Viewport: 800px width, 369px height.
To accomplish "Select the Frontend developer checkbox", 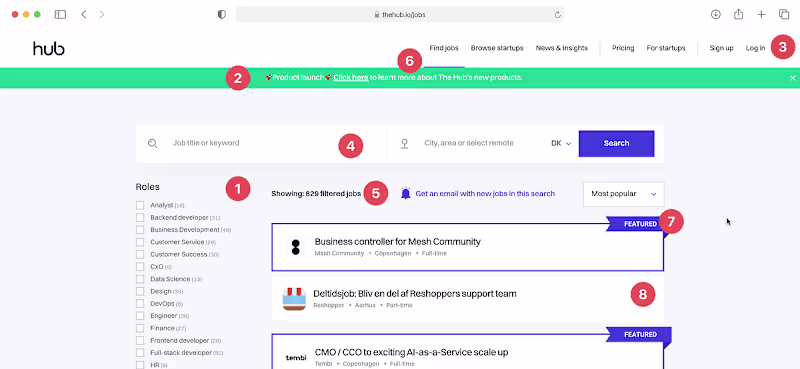I will click(140, 340).
